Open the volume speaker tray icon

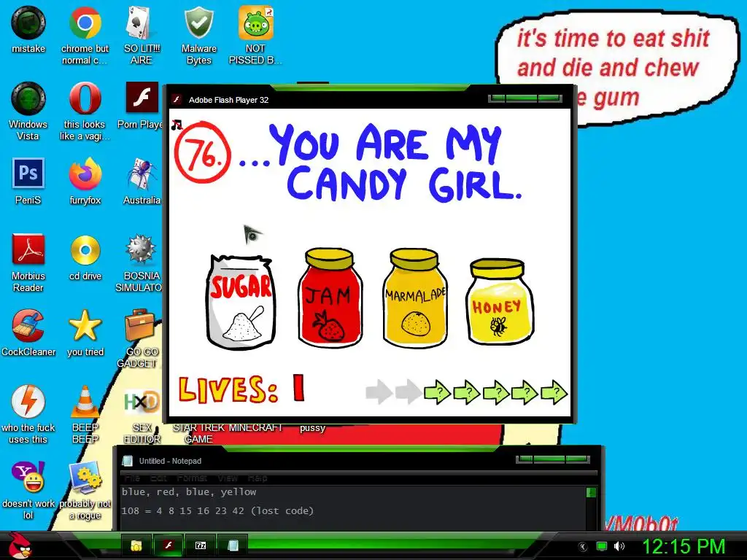[619, 546]
